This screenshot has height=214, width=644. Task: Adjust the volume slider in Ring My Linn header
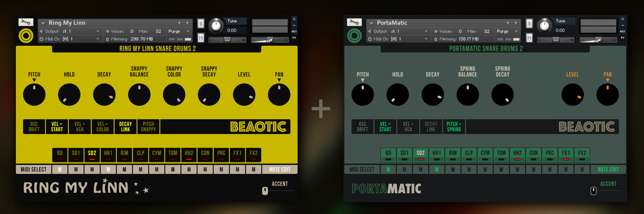pos(270,39)
